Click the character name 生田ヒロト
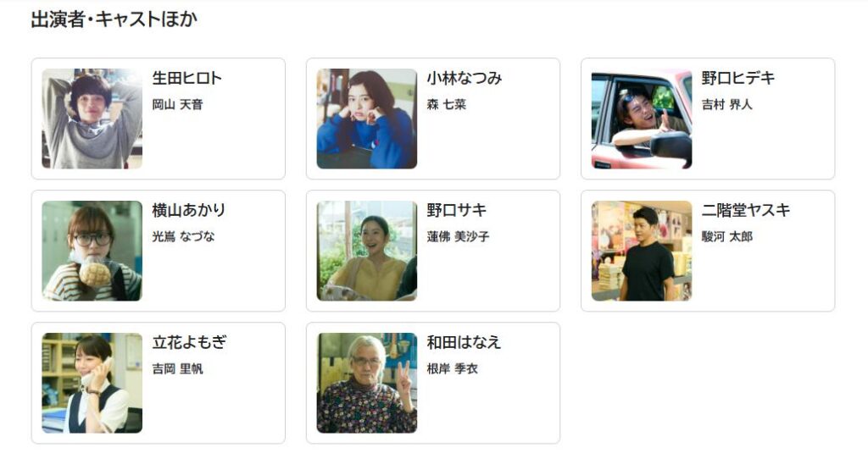Viewport: 868px width, 470px height. 187,78
